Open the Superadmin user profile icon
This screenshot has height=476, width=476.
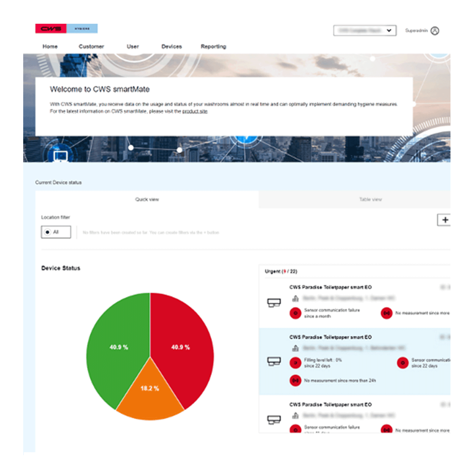tap(435, 31)
